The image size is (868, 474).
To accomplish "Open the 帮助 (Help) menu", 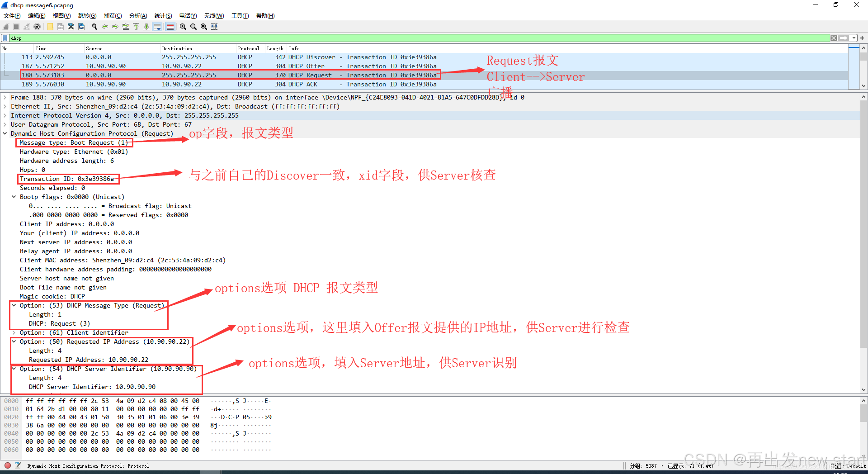I will (x=265, y=16).
